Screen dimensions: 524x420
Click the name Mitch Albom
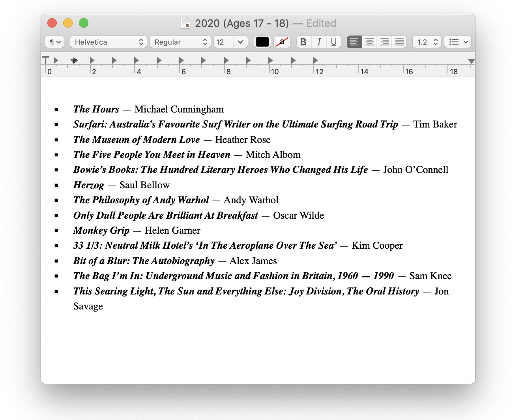tap(273, 155)
